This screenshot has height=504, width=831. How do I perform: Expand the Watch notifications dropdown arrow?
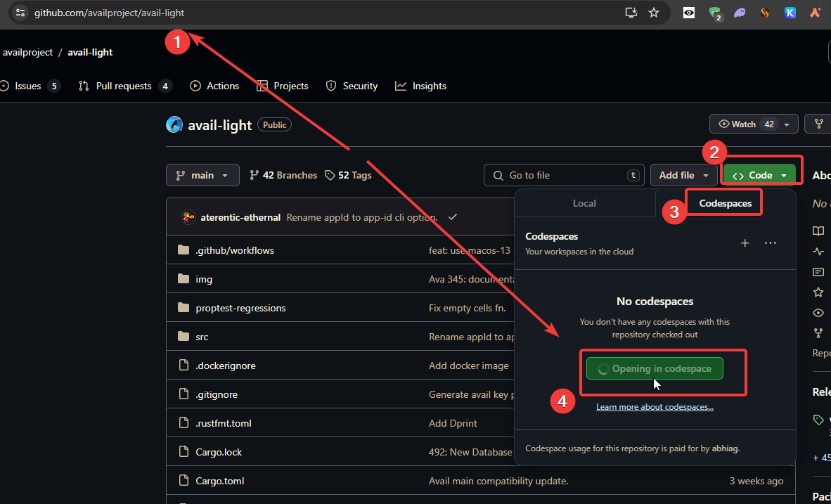point(787,124)
